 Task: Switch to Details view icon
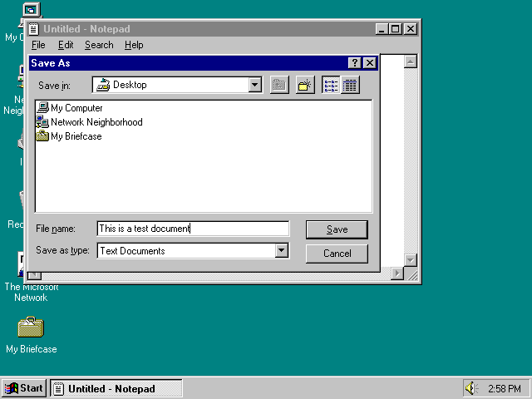pyautogui.click(x=350, y=85)
